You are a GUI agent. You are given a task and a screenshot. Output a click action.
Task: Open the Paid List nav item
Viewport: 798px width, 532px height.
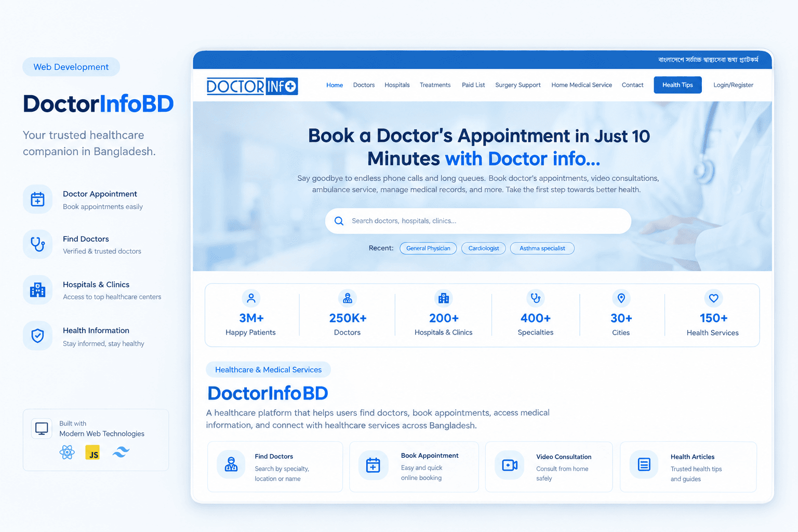[473, 85]
